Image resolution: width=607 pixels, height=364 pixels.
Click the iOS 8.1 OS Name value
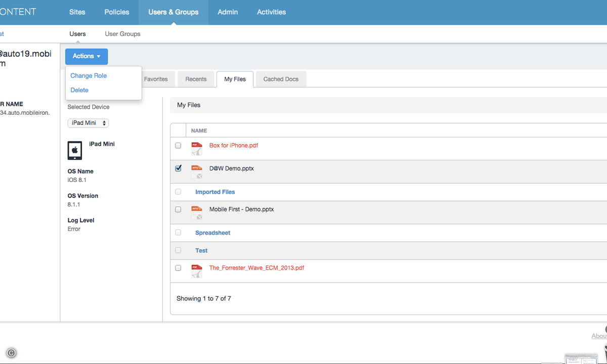point(77,180)
